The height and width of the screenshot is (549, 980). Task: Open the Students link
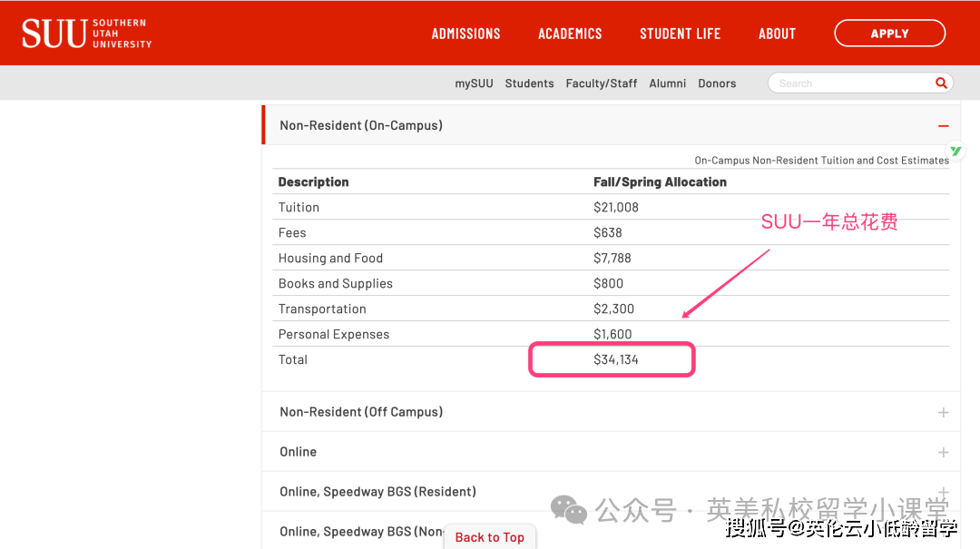coord(529,83)
